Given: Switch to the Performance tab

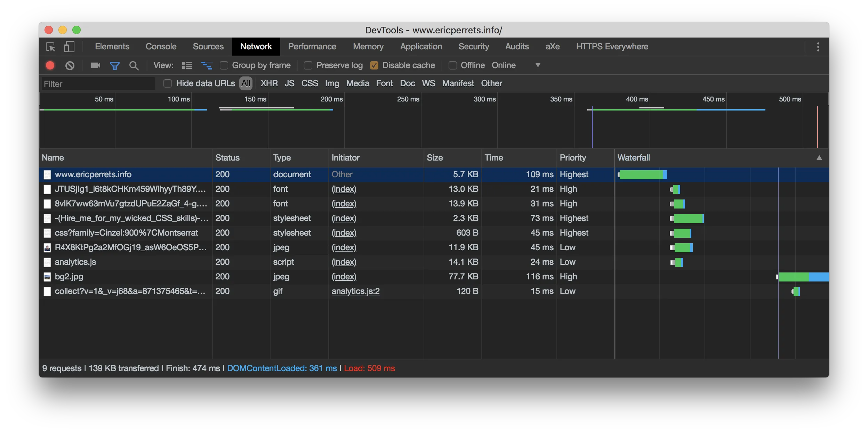Looking at the screenshot, I should pos(312,47).
